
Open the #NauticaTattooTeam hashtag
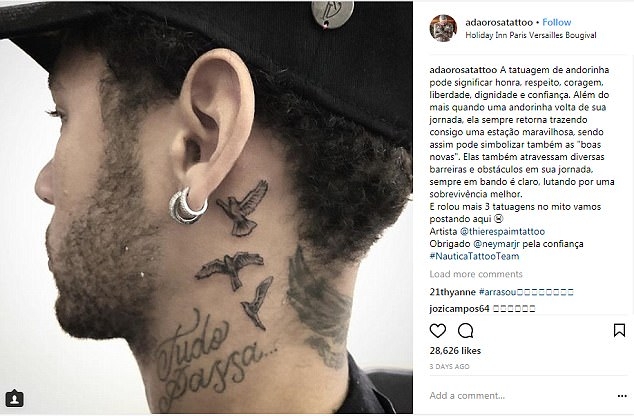point(474,256)
